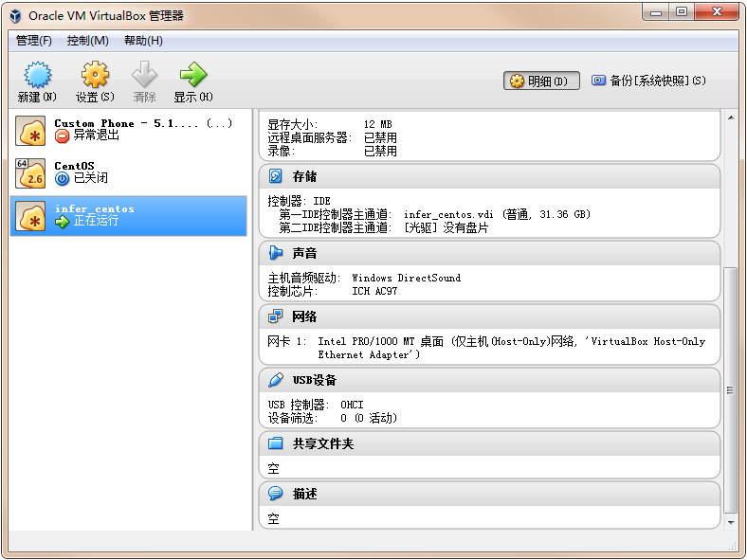Click the Custom Phone VM OS icon
This screenshot has height=560, width=747.
click(30, 131)
